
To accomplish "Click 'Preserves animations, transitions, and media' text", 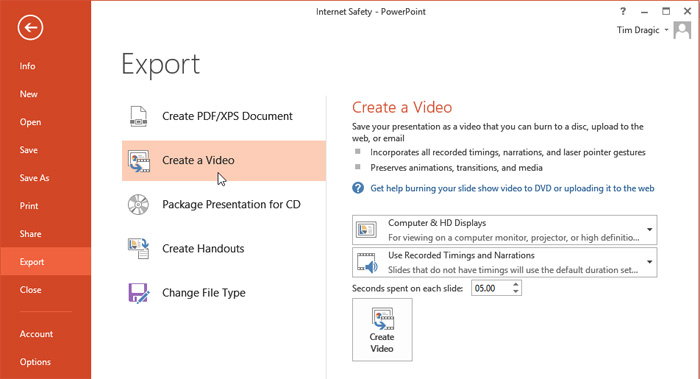I will [456, 168].
